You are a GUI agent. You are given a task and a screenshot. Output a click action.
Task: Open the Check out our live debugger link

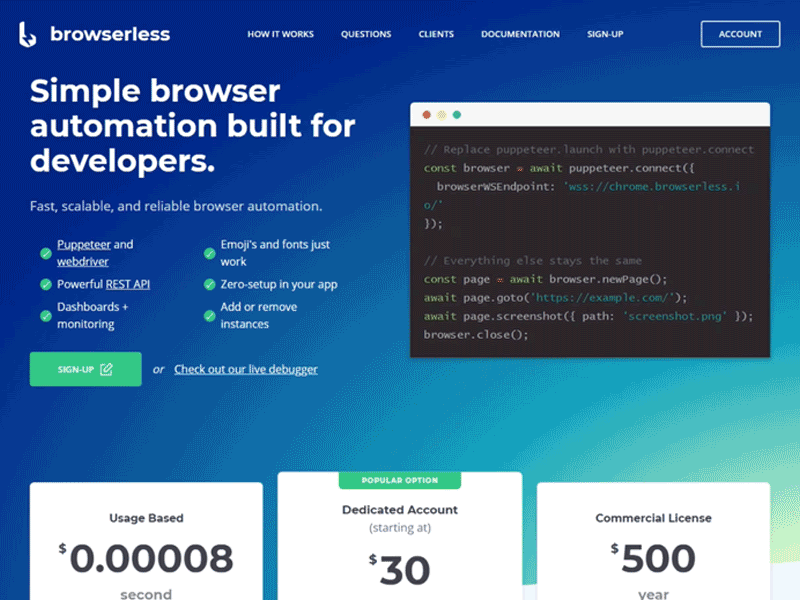246,369
